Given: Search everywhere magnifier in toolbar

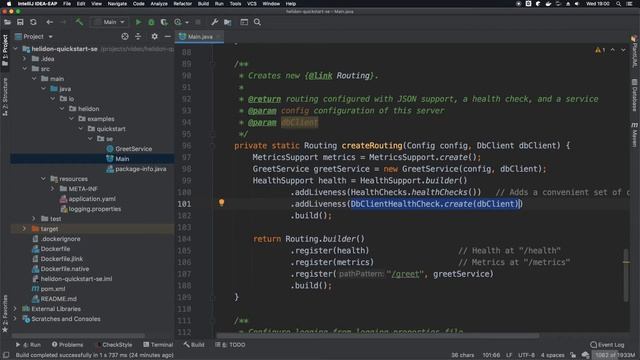Looking at the screenshot, I should tap(257, 22).
